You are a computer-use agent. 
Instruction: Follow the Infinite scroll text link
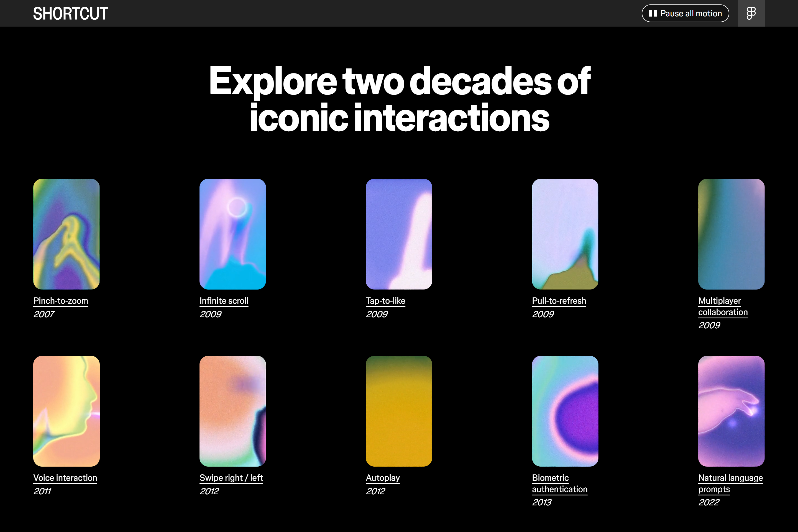(x=224, y=301)
